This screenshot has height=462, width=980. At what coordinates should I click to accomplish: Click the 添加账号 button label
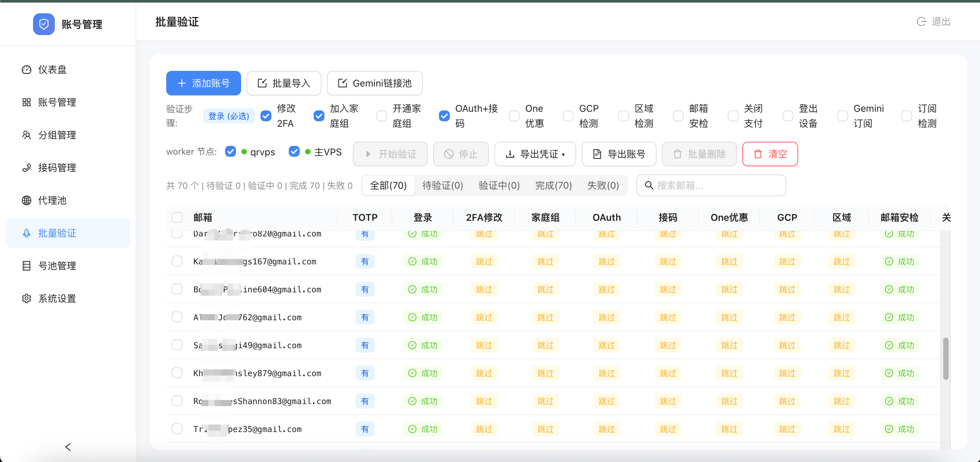click(x=211, y=83)
